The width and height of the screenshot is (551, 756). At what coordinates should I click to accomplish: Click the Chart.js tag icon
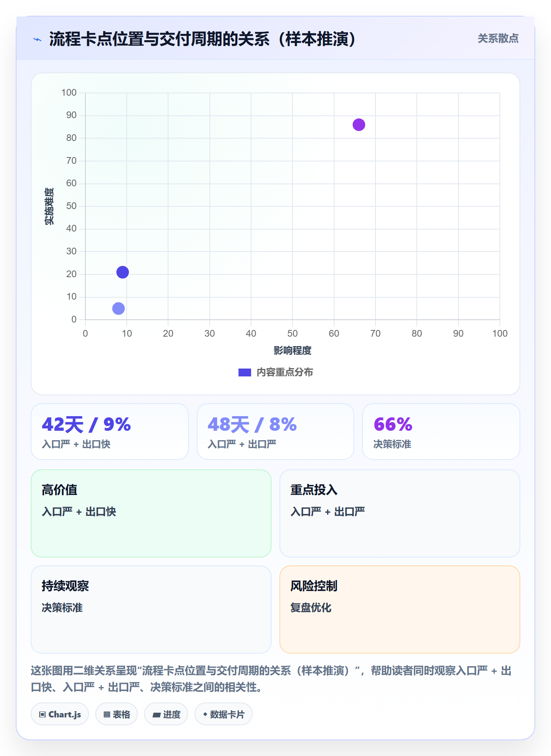43,714
